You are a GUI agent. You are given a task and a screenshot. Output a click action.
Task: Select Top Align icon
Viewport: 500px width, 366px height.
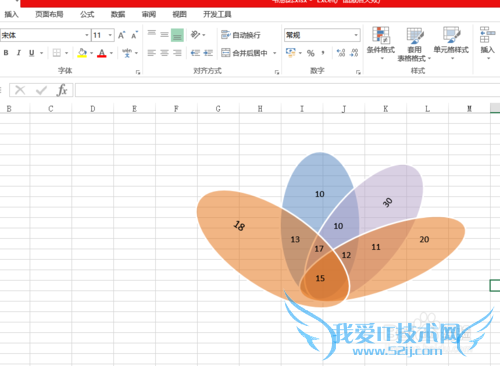point(152,33)
